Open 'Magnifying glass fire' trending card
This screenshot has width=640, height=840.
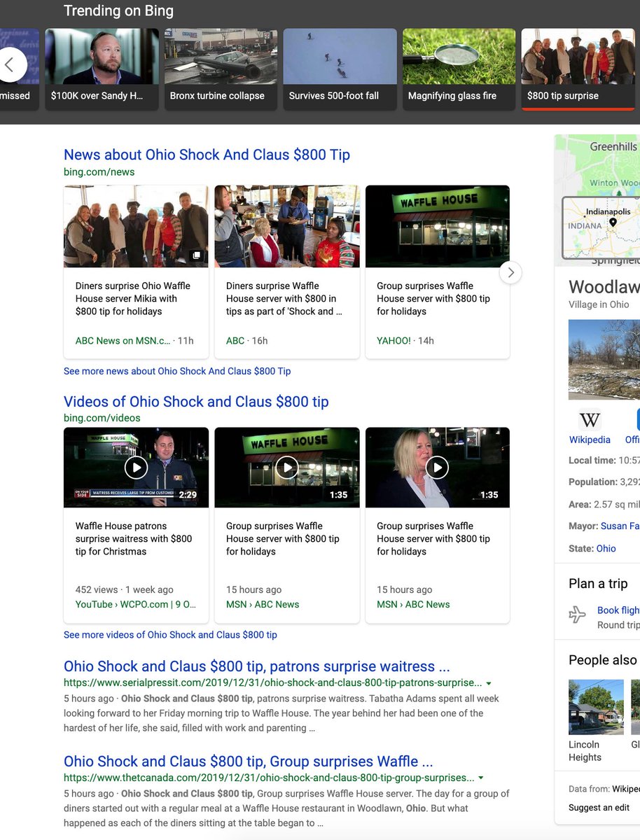point(459,69)
